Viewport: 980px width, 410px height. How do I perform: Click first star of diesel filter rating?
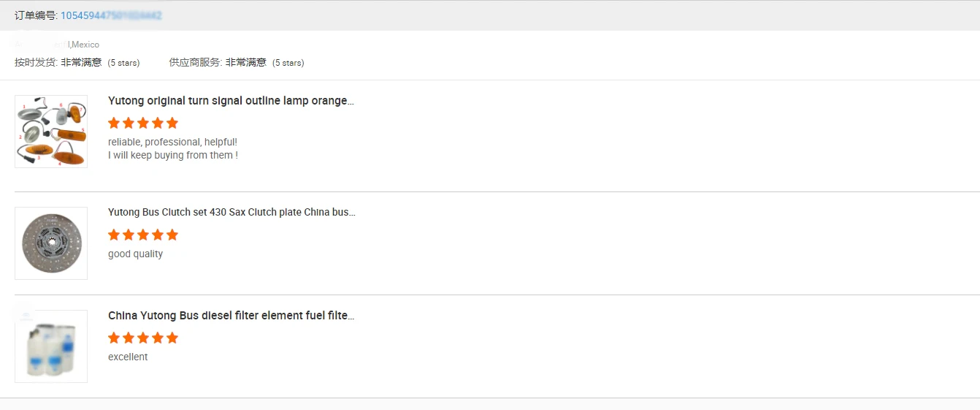[114, 338]
